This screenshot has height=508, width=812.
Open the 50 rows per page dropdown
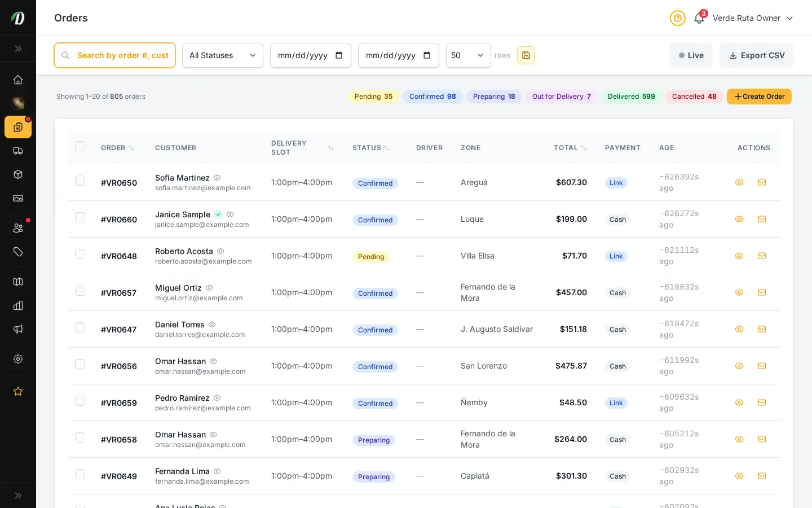pos(469,55)
